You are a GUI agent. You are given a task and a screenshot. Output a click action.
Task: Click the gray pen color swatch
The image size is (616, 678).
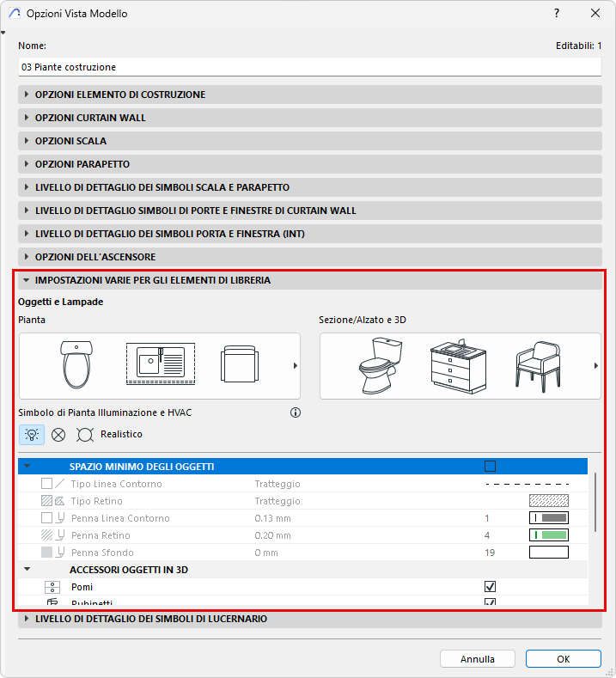click(549, 518)
